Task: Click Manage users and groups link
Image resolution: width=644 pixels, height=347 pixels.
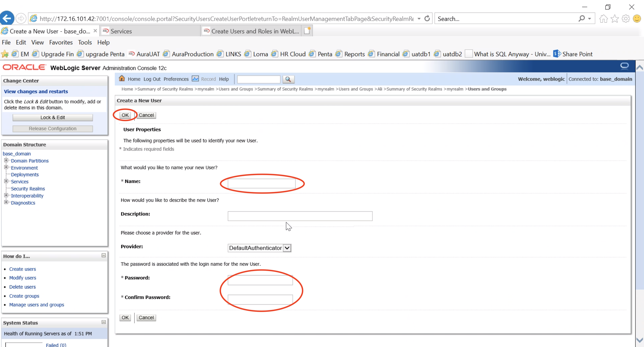Action: point(37,305)
